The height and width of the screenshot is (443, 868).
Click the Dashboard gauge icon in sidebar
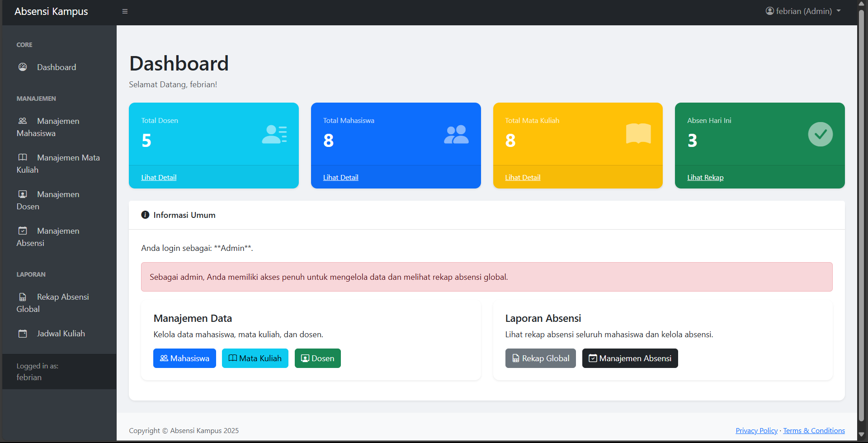click(23, 67)
